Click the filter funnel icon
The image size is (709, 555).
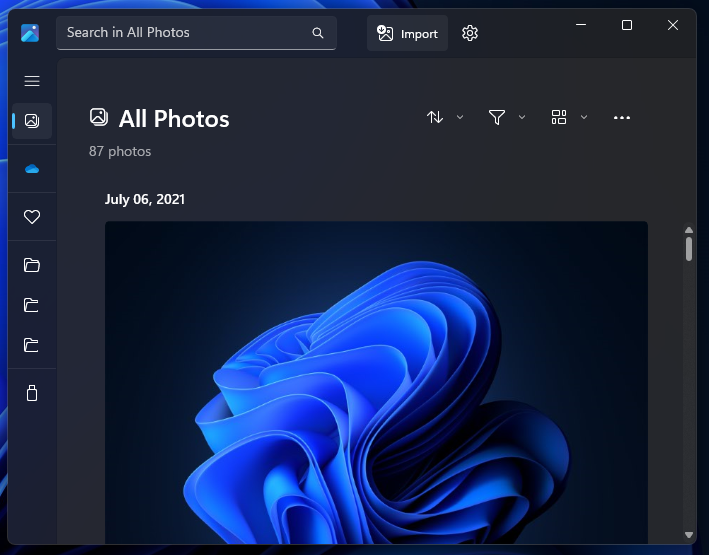[x=497, y=117]
